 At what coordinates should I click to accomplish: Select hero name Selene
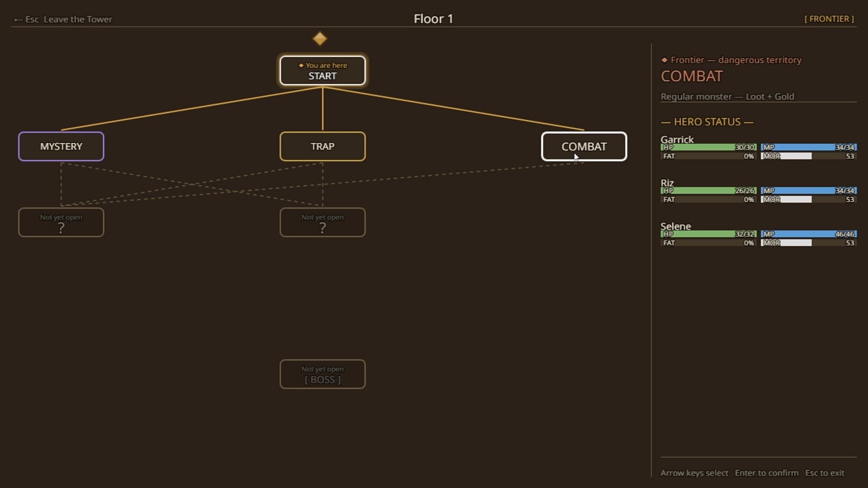[675, 226]
